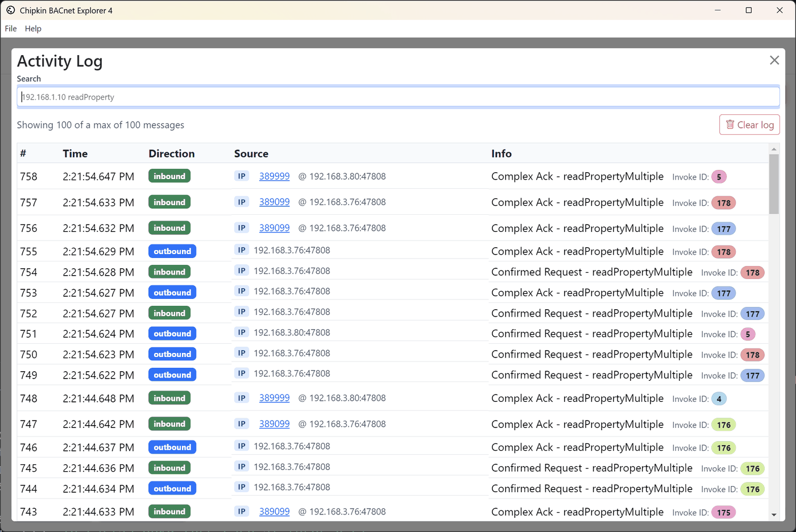Click the outbound badge in row 750

172,354
